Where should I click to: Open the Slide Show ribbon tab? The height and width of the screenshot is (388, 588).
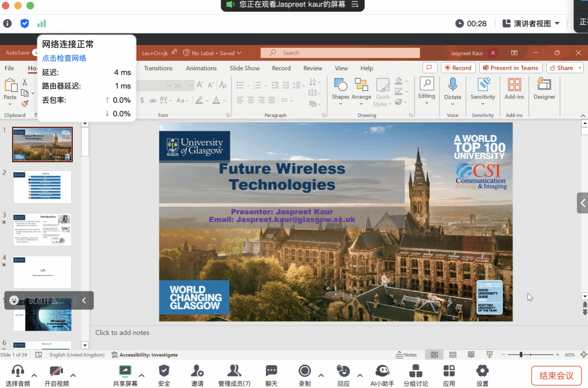(244, 68)
